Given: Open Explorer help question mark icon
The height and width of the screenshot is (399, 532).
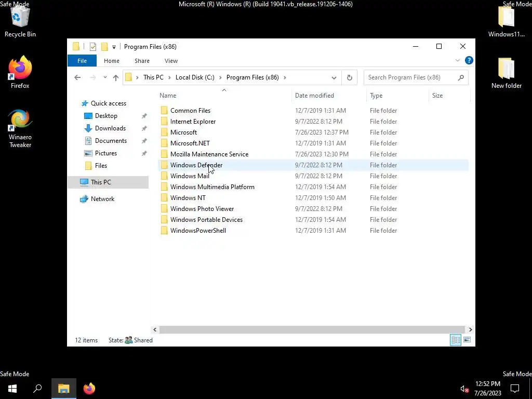Looking at the screenshot, I should (469, 60).
